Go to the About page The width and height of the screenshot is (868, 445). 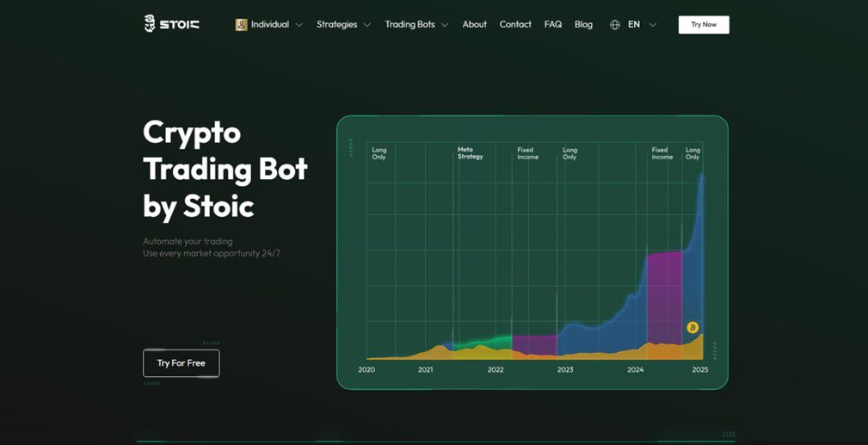(x=474, y=24)
